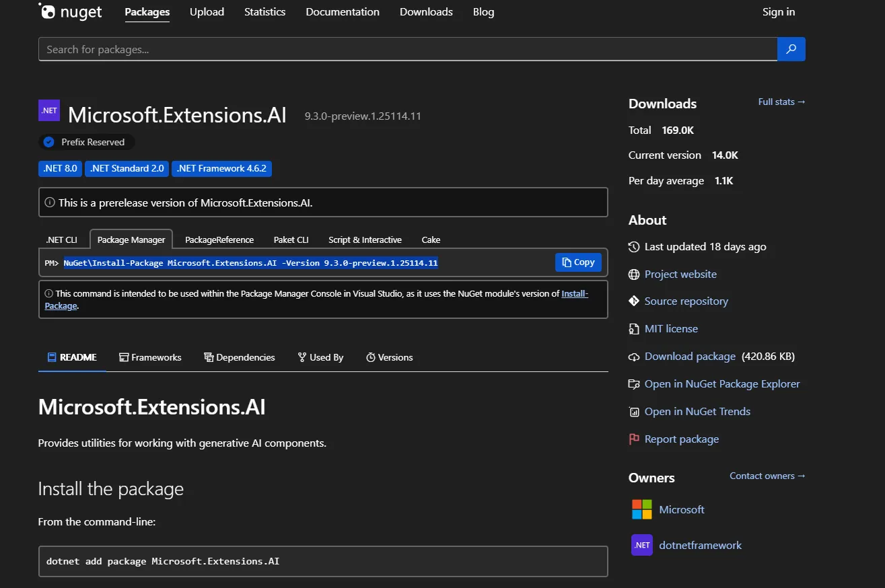This screenshot has width=885, height=588.
Task: Focus the Search for packages field
Action: tap(408, 49)
